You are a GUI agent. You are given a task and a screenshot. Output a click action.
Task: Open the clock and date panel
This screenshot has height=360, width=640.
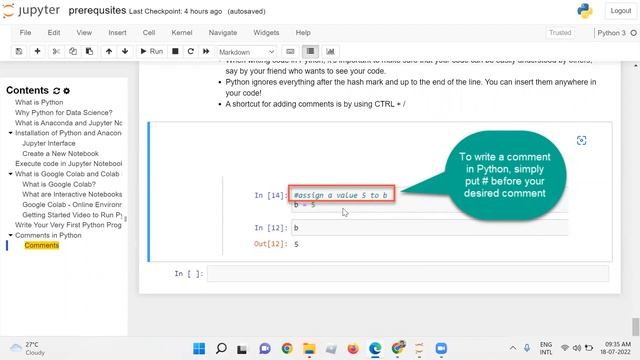click(x=617, y=348)
